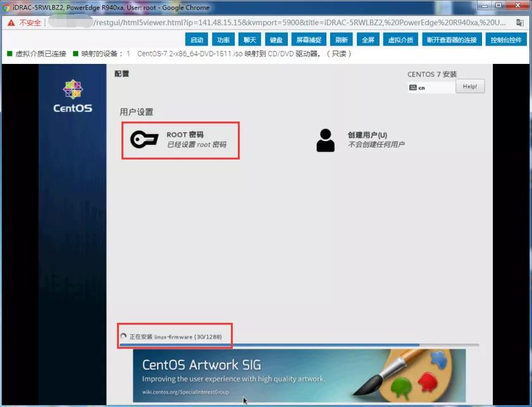Click the Help! button
Image resolution: width=532 pixels, height=407 pixels.
[x=470, y=86]
